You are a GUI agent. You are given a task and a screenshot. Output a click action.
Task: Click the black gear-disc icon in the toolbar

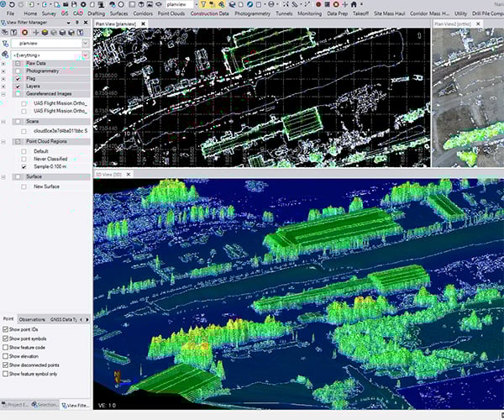[83, 4]
